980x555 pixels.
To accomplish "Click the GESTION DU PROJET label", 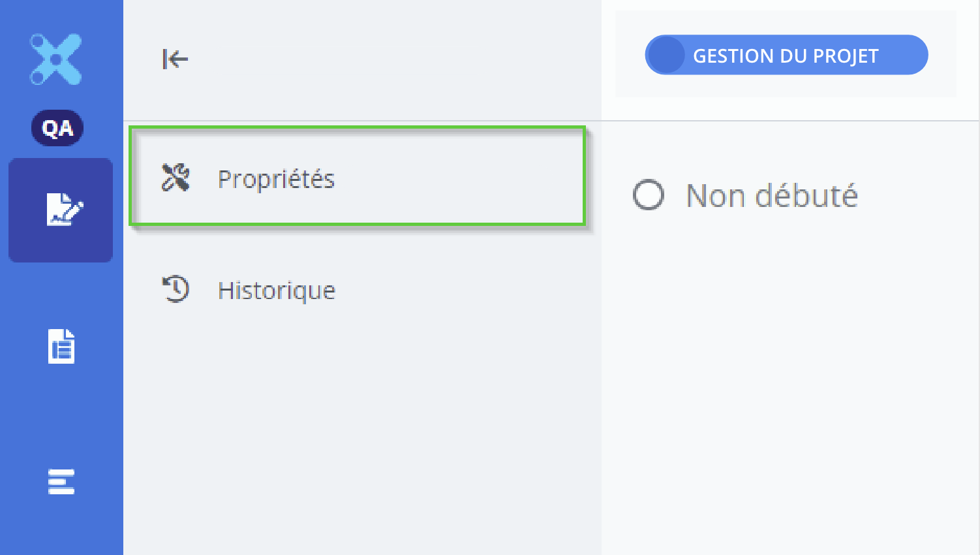I will [786, 56].
